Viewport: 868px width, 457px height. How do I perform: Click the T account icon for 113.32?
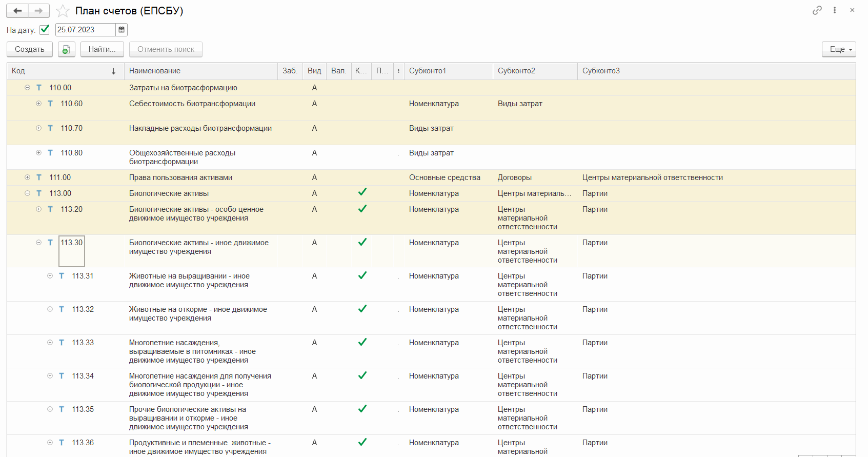(x=62, y=309)
